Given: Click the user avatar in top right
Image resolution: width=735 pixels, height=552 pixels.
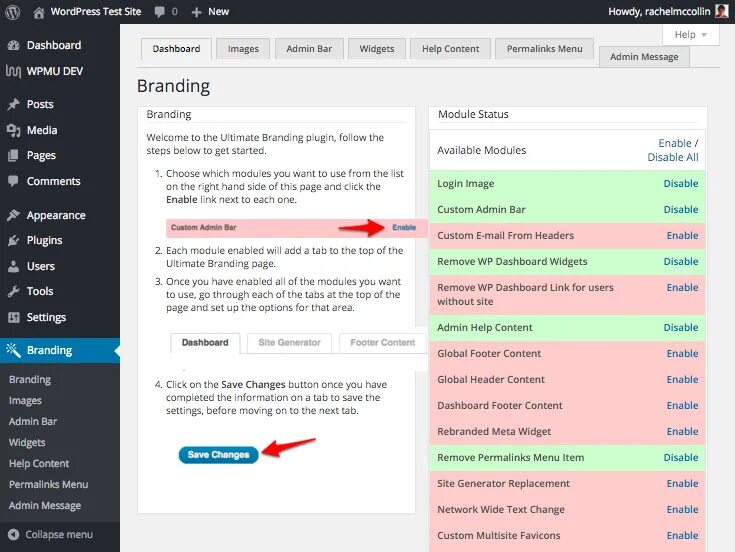Looking at the screenshot, I should tap(722, 11).
